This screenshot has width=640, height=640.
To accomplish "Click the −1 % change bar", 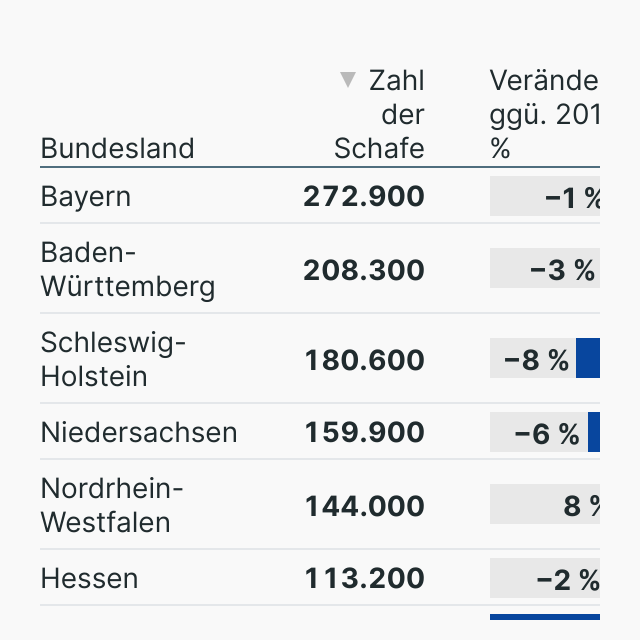I will click(x=545, y=198).
